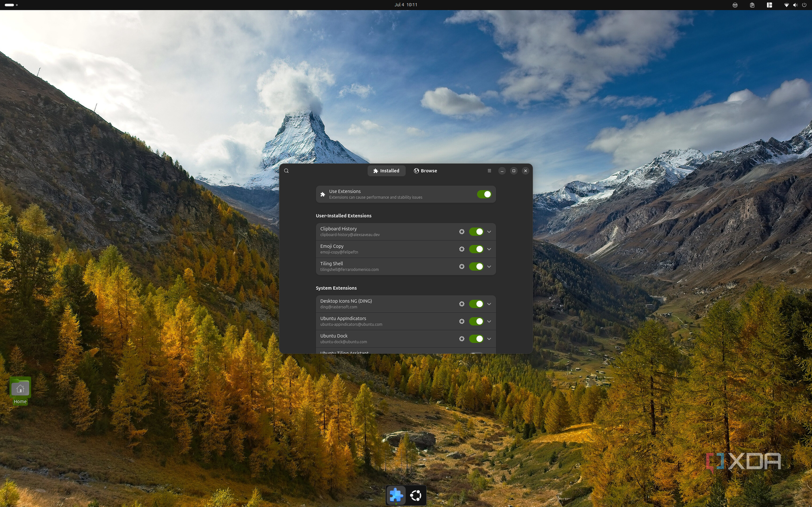Switch to the Browse tab
Viewport: 812px width, 507px height.
pos(425,171)
